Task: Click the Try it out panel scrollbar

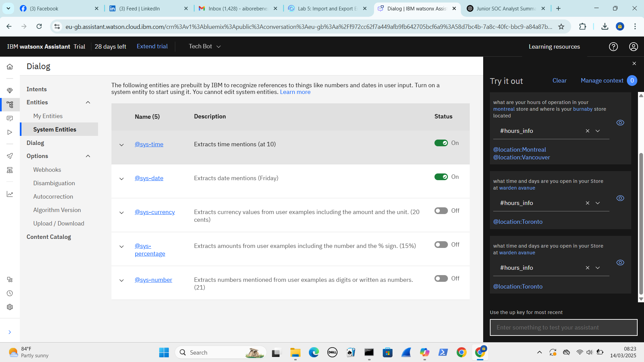Action: tap(641, 223)
